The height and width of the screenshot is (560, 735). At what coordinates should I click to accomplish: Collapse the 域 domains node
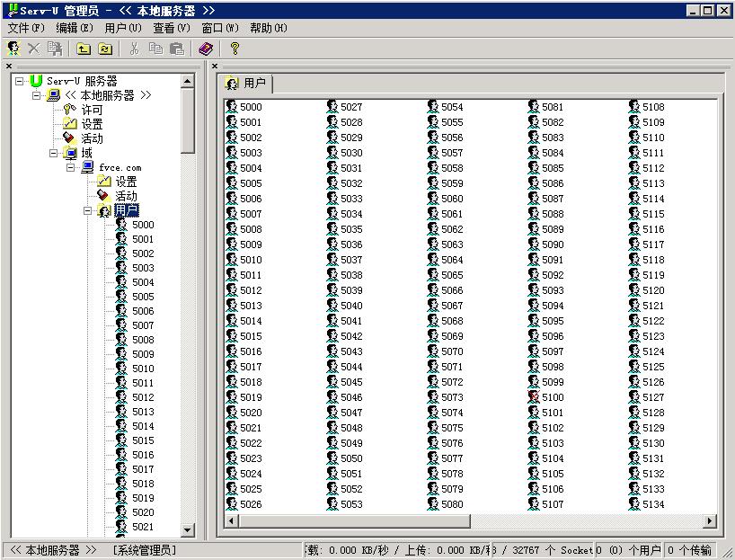(x=54, y=153)
